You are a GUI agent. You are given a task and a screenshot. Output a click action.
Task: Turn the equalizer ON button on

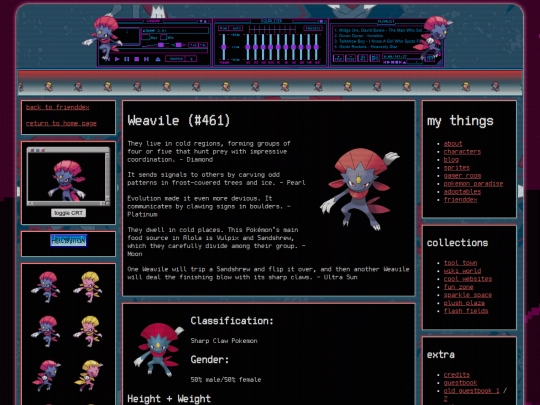point(223,28)
